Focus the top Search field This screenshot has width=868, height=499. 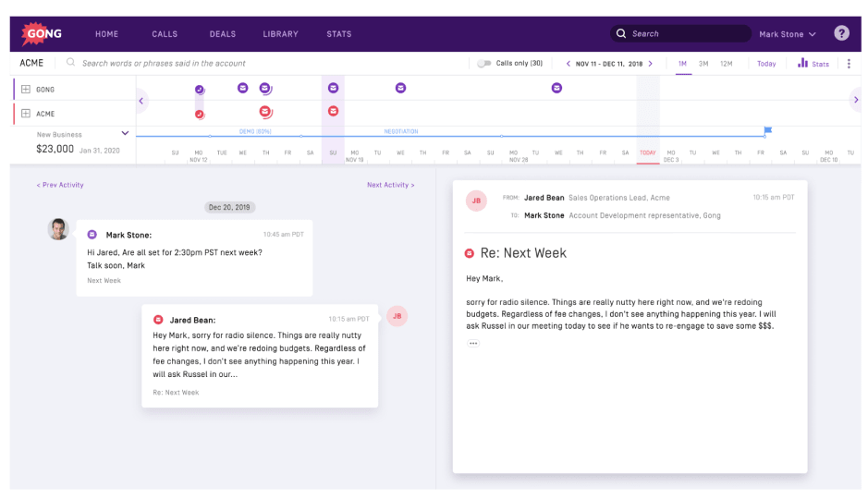coord(681,34)
